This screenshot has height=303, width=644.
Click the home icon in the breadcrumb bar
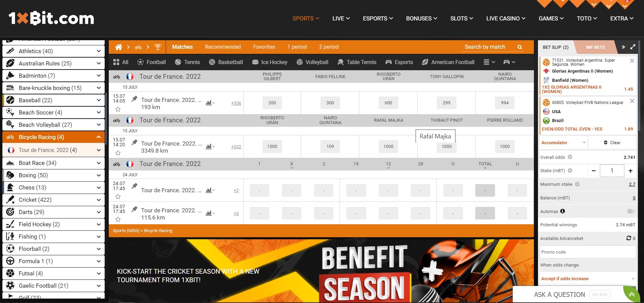pos(118,47)
